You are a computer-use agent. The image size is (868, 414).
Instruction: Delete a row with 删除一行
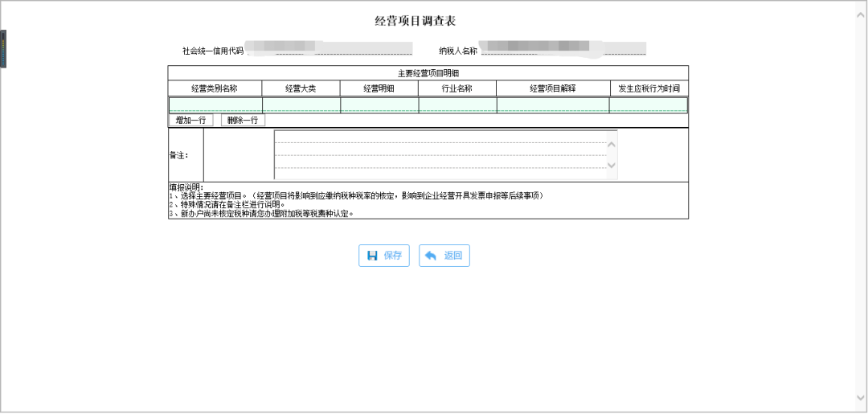(x=243, y=120)
